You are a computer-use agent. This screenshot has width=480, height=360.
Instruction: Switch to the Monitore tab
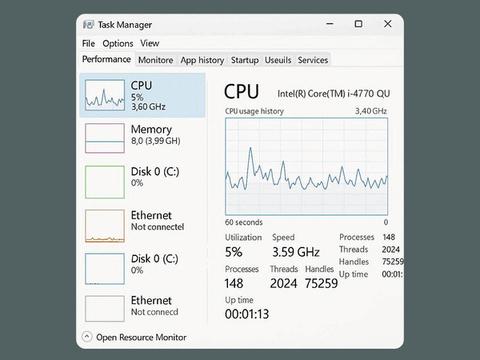click(156, 60)
